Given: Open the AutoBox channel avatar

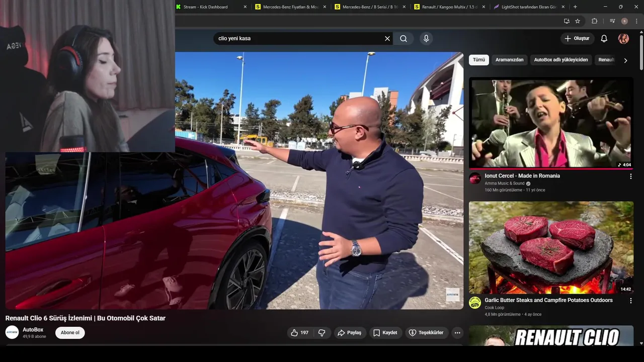Looking at the screenshot, I should pos(12,332).
